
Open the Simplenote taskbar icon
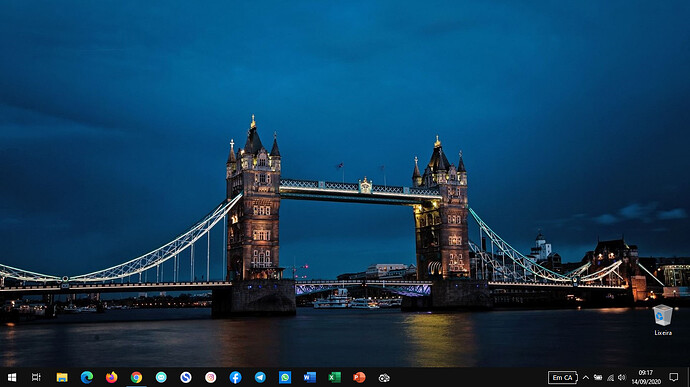tap(186, 377)
